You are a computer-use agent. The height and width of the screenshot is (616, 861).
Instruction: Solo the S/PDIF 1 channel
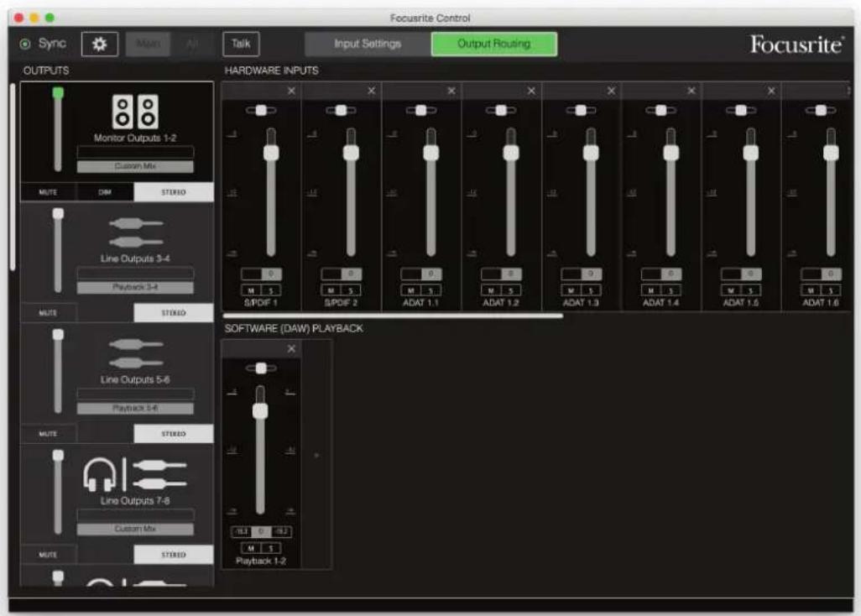pyautogui.click(x=271, y=290)
